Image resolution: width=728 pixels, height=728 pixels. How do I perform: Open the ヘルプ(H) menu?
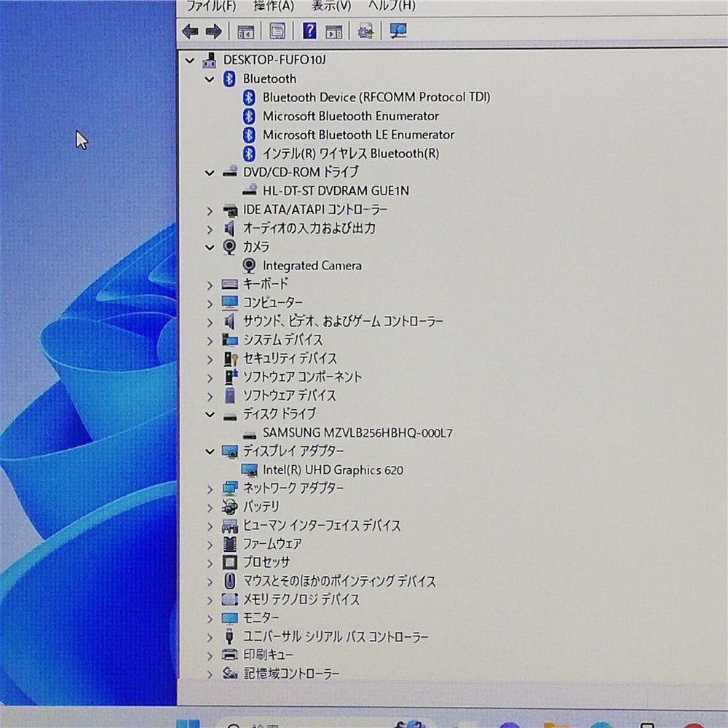click(x=392, y=6)
